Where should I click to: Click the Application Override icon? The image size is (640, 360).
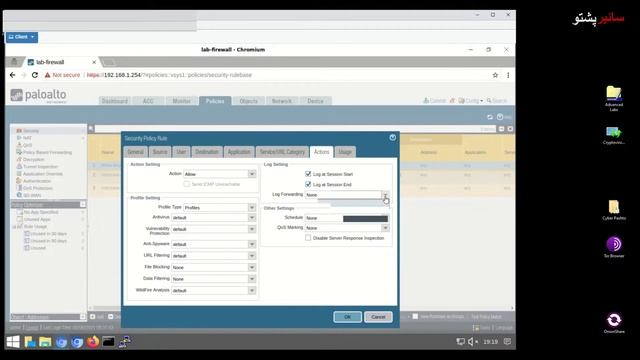point(19,173)
